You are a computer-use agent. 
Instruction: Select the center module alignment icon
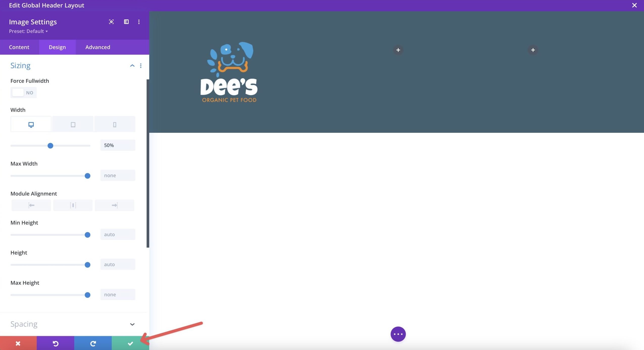(72, 205)
